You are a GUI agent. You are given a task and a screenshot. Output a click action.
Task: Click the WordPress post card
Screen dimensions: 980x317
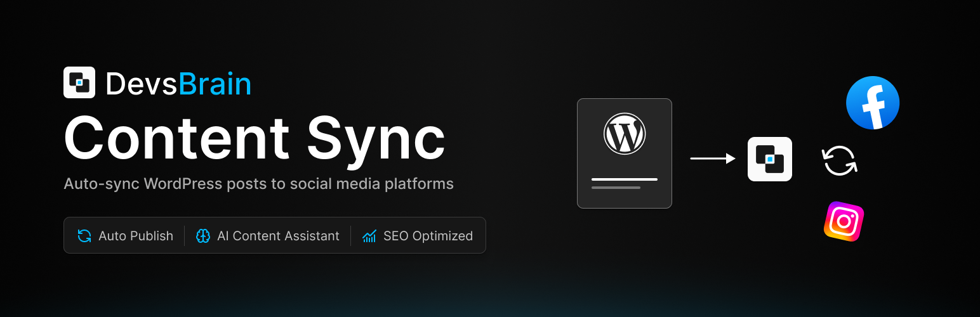[625, 153]
